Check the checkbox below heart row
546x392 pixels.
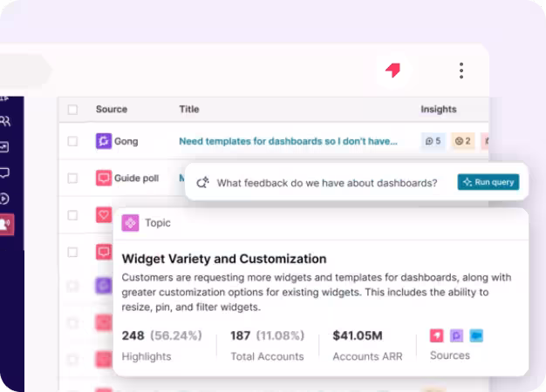click(72, 252)
